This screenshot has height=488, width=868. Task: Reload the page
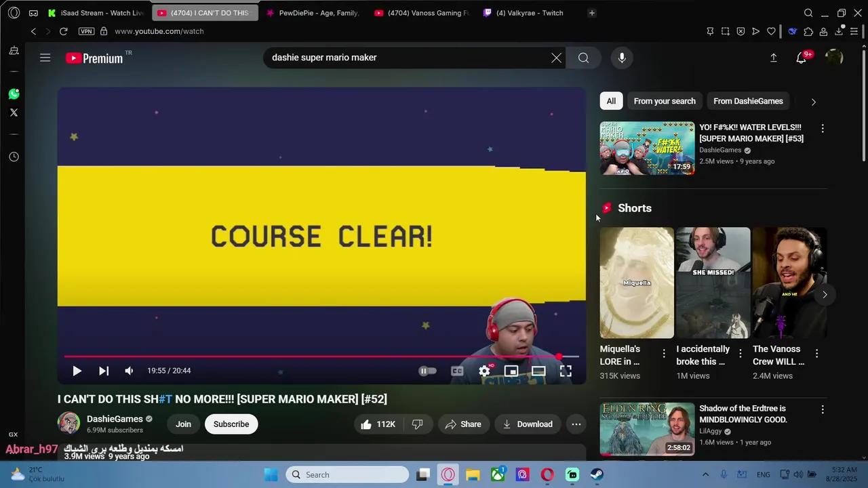click(63, 31)
